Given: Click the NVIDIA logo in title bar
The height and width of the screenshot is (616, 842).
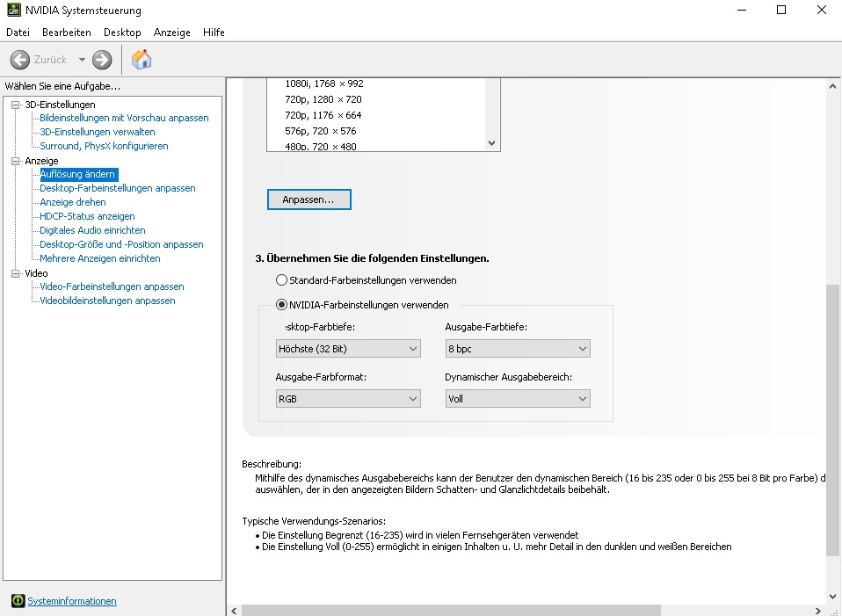Looking at the screenshot, I should (14, 11).
